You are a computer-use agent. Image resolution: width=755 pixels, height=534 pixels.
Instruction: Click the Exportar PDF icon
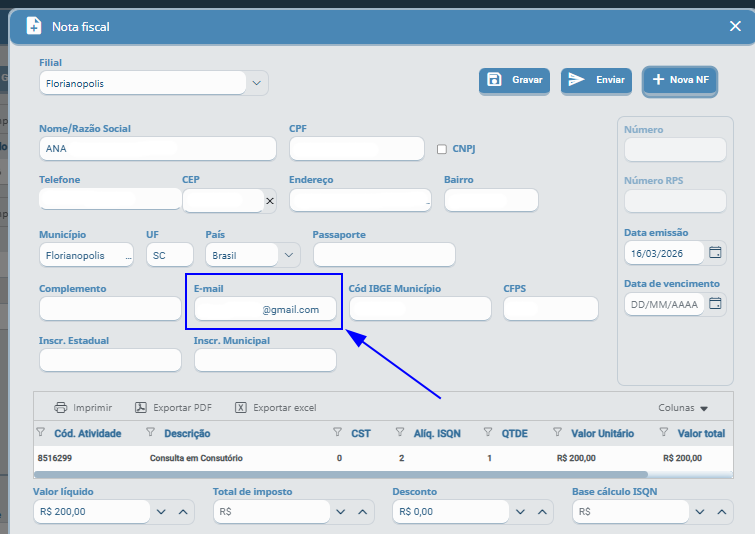(x=142, y=408)
